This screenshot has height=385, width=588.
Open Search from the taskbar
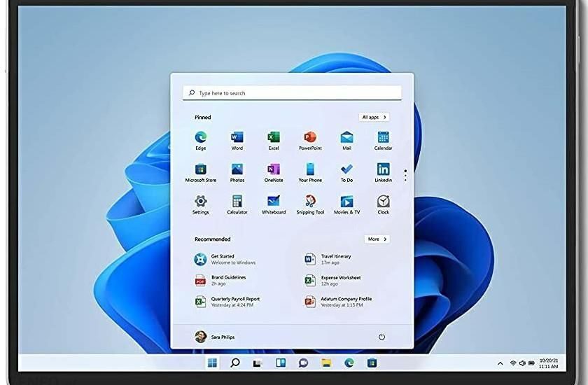(235, 363)
